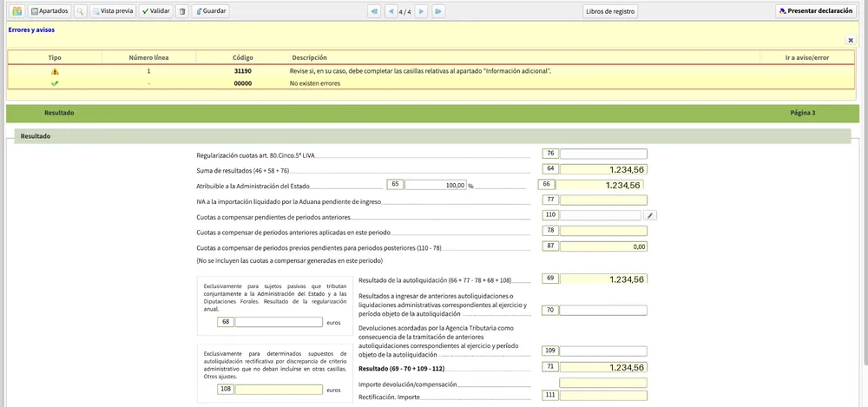This screenshot has width=868, height=407.
Task: Click the Errores y avisos heading
Action: point(31,30)
